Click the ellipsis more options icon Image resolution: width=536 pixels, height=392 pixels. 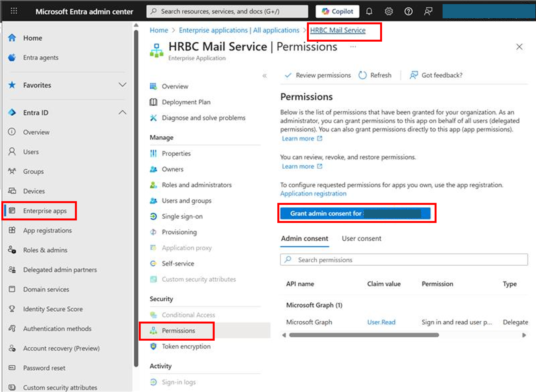[x=353, y=47]
